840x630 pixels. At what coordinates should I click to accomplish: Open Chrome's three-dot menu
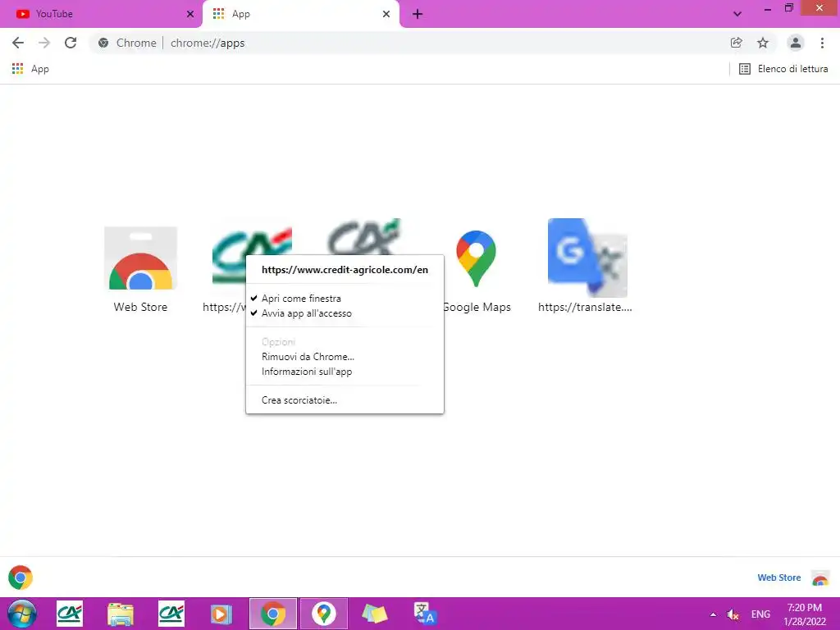pyautogui.click(x=822, y=43)
